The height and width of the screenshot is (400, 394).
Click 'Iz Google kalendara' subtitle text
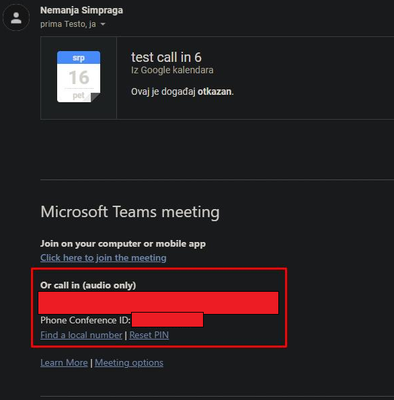click(172, 70)
